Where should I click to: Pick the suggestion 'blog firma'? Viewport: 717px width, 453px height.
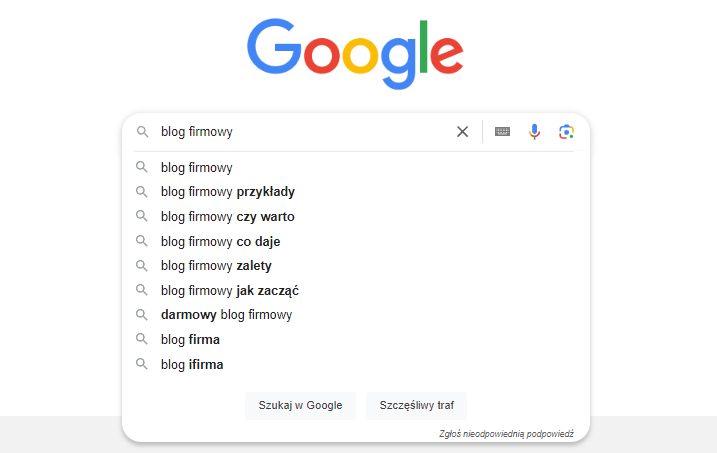(190, 340)
